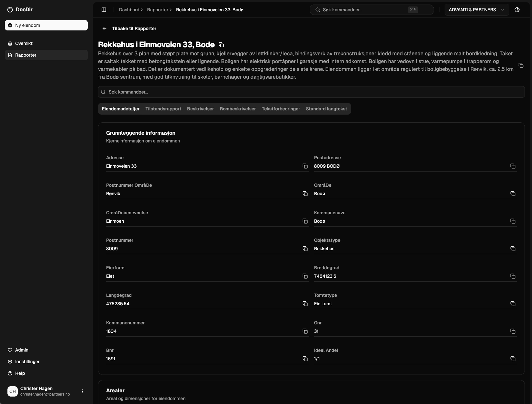Copy the Breddegrad coordinate value
Screen dimensions: 532x404
tap(513, 276)
